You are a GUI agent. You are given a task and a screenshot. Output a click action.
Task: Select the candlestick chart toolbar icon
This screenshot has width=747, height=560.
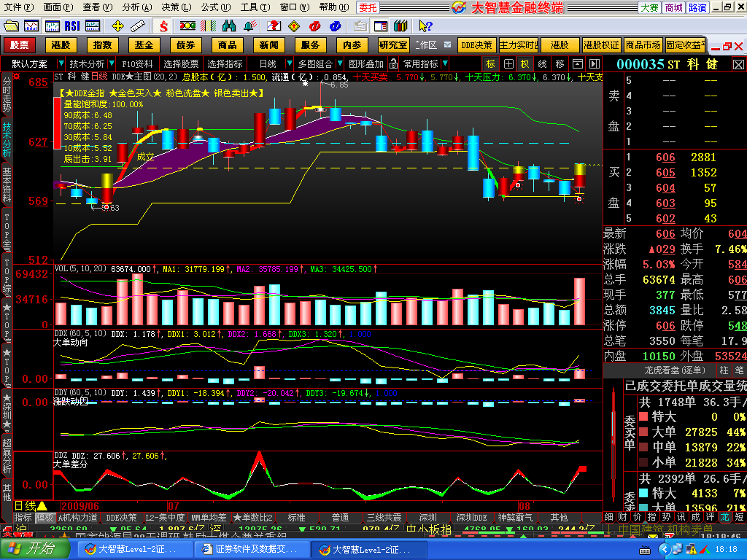[52, 26]
